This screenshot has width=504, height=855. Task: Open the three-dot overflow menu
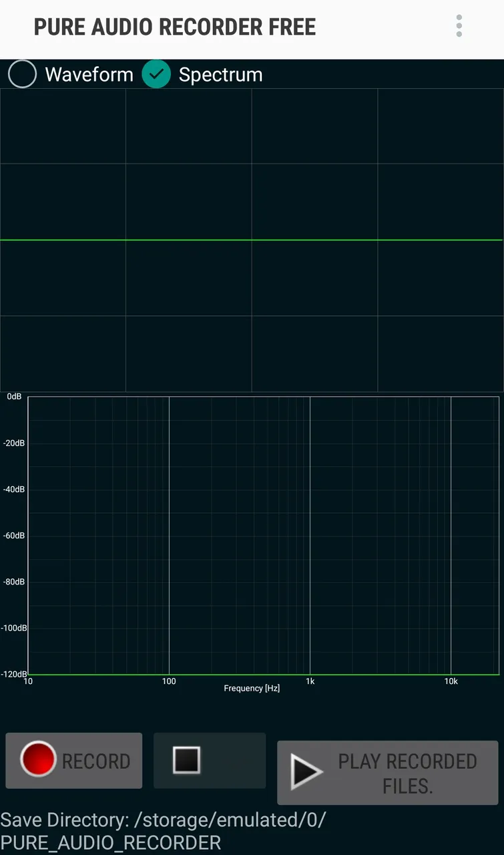459,26
